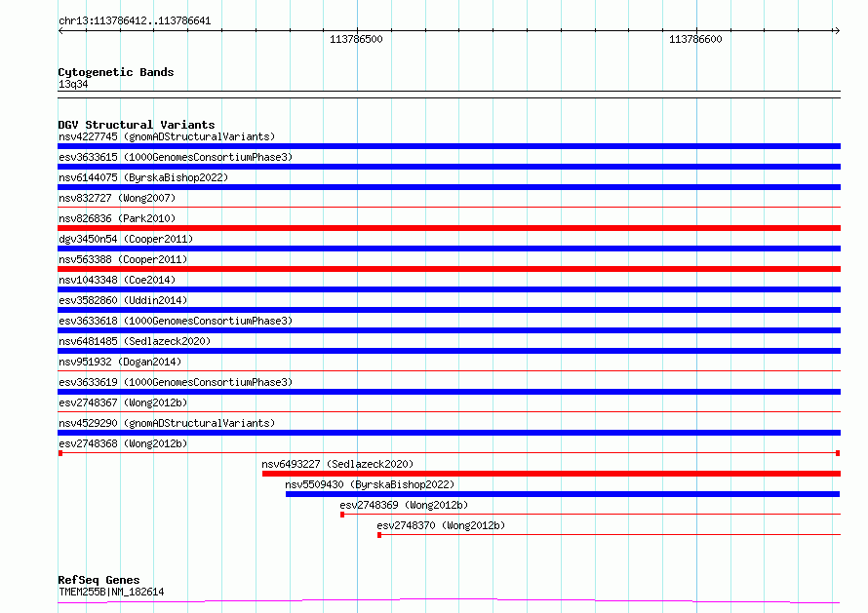Click left red endpoint marker of esv2748368
Image resolution: width=868 pixels, height=613 pixels.
[60, 453]
